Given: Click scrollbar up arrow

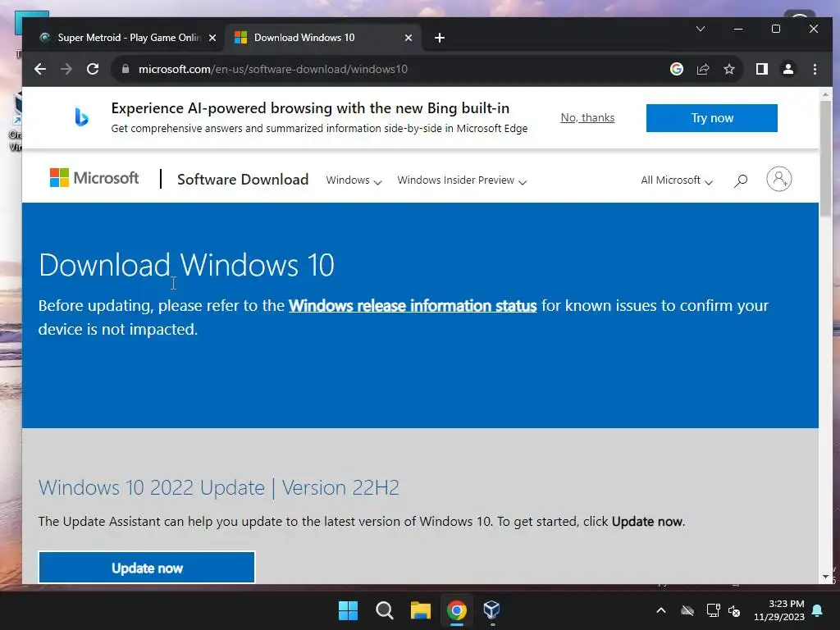Looking at the screenshot, I should 825,94.
